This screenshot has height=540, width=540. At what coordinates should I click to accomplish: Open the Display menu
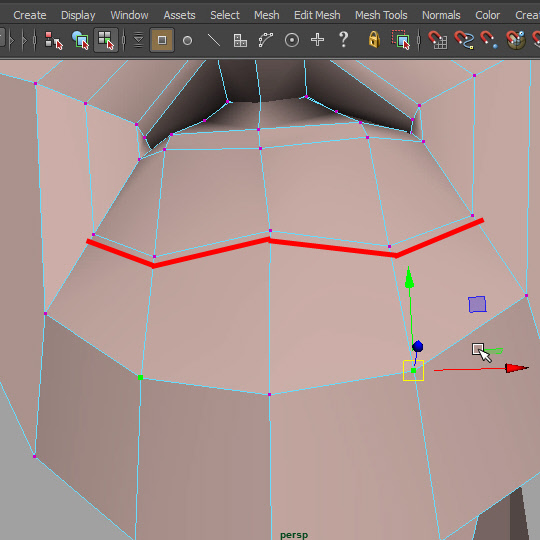78,15
